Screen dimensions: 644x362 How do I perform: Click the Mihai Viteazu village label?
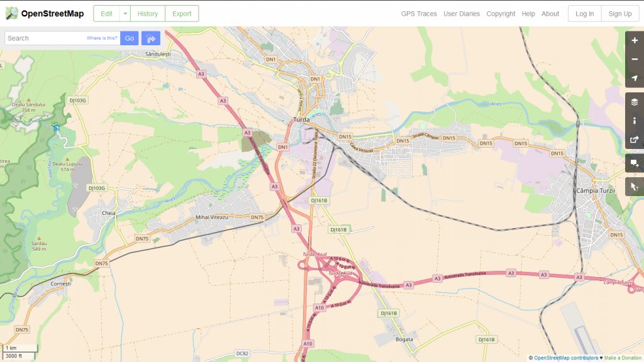click(x=212, y=217)
